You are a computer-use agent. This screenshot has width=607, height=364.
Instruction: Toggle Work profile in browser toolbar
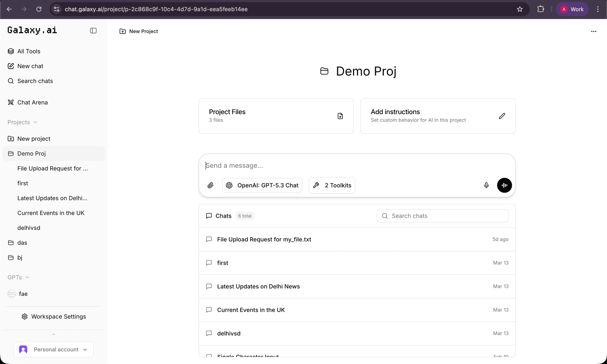[x=572, y=9]
